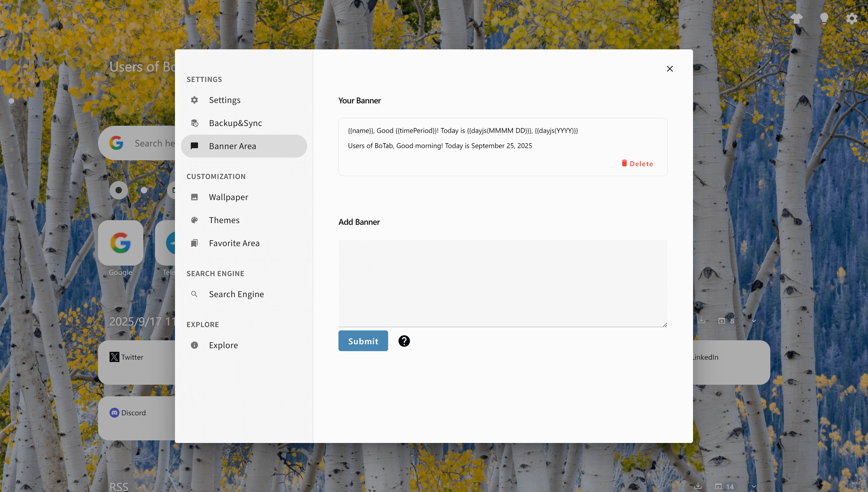Image resolution: width=868 pixels, height=492 pixels.
Task: Select the large circle radio dot below search
Action: [118, 190]
